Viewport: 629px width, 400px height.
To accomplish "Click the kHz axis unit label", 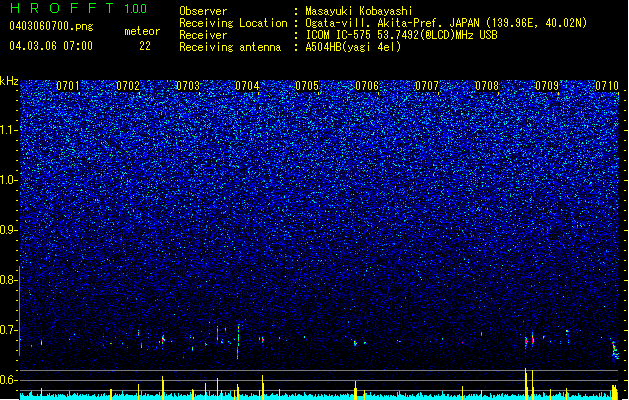I will (9, 81).
